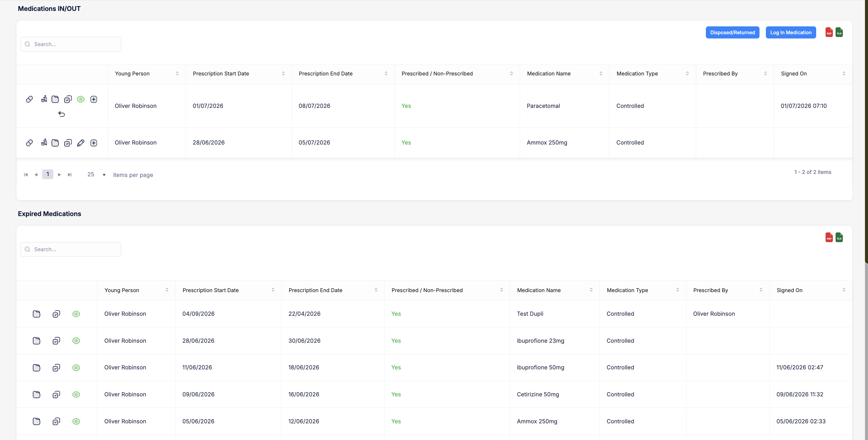Screen dimensions: 868x440
Task: Sort IN/OUT table by Prescription Start Date
Action: (x=283, y=73)
